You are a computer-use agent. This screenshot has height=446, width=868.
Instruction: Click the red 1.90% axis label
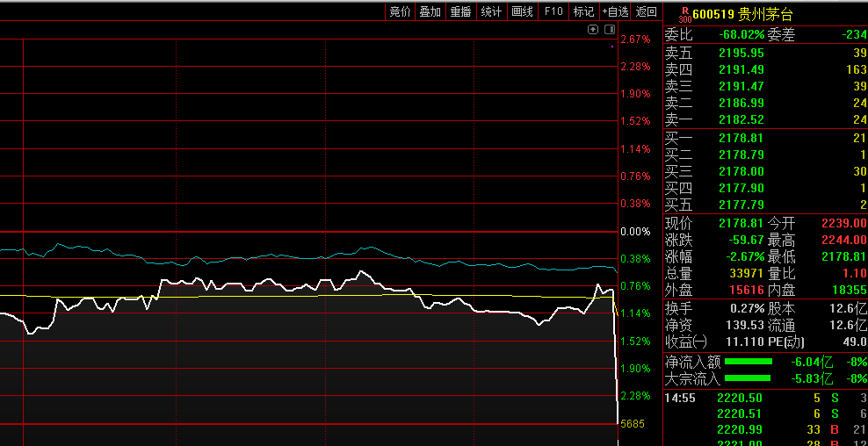pos(636,94)
